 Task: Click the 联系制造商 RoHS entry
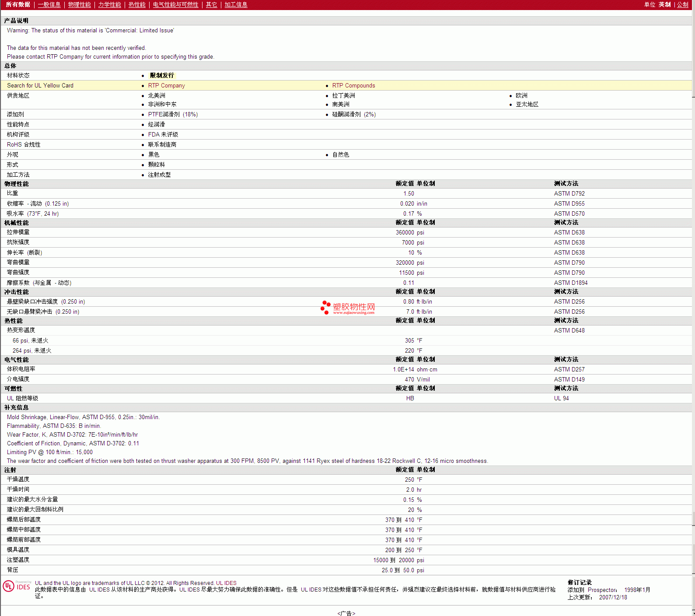click(162, 145)
